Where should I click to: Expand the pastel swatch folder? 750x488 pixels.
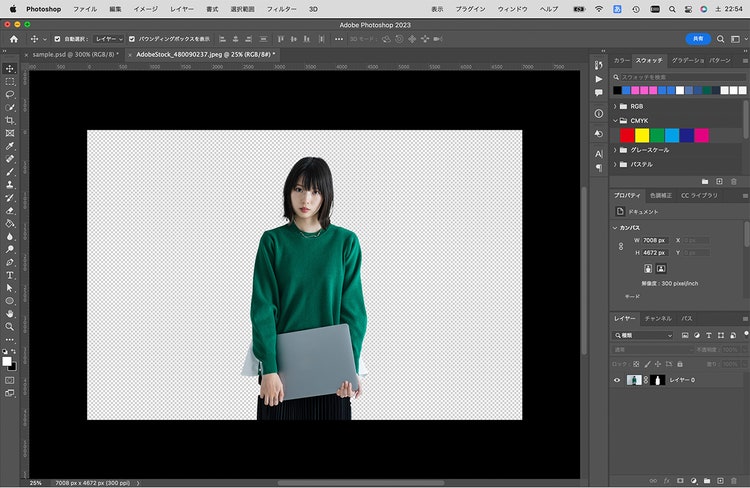(x=615, y=164)
